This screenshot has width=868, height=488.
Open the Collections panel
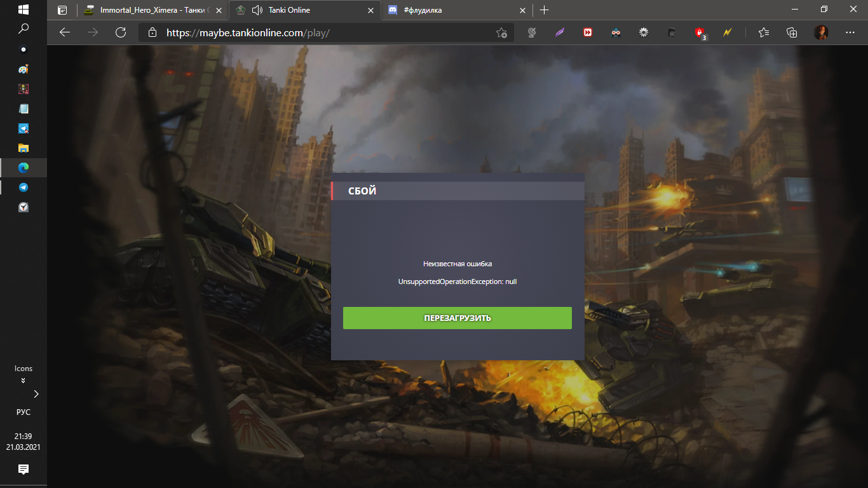[x=792, y=32]
